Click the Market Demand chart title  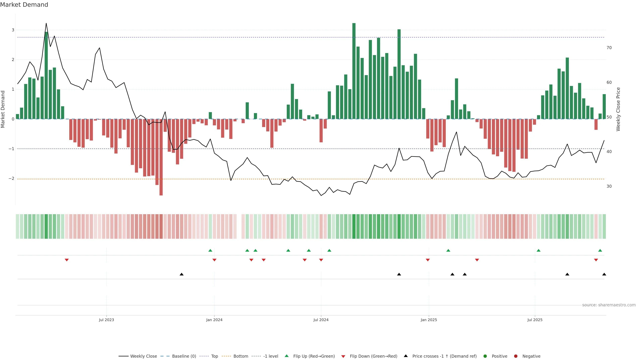(x=24, y=5)
